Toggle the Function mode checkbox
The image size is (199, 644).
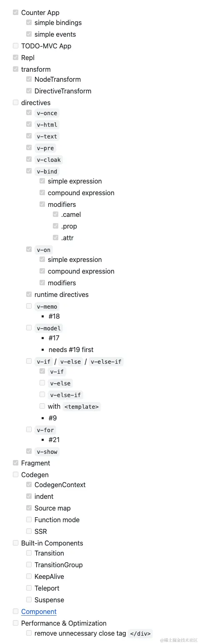click(x=29, y=519)
